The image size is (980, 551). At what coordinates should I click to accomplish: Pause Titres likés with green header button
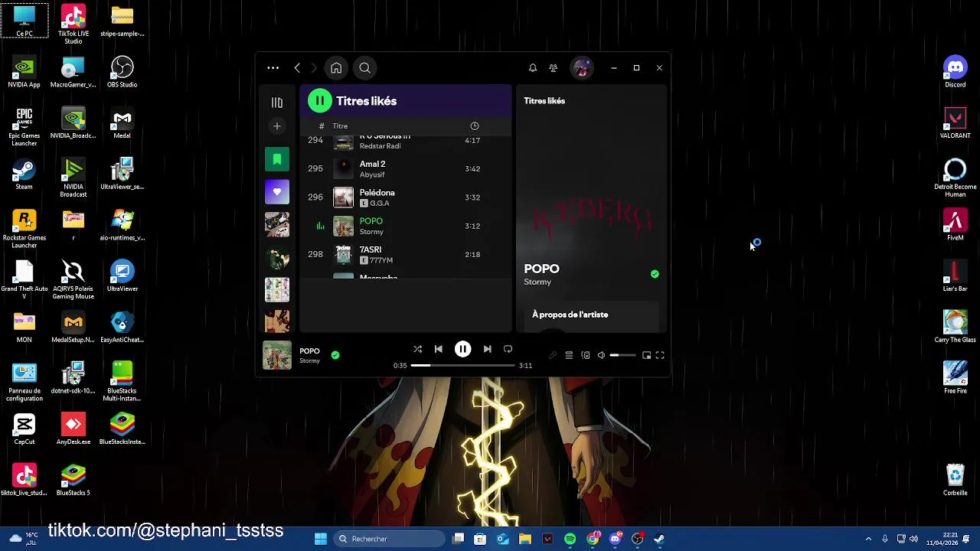pos(320,101)
